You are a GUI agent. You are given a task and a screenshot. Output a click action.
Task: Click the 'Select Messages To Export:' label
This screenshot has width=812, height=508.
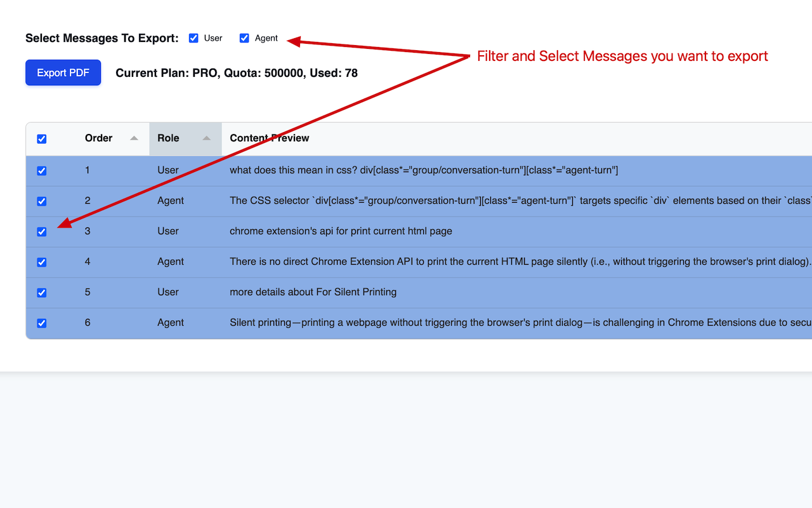tap(102, 38)
